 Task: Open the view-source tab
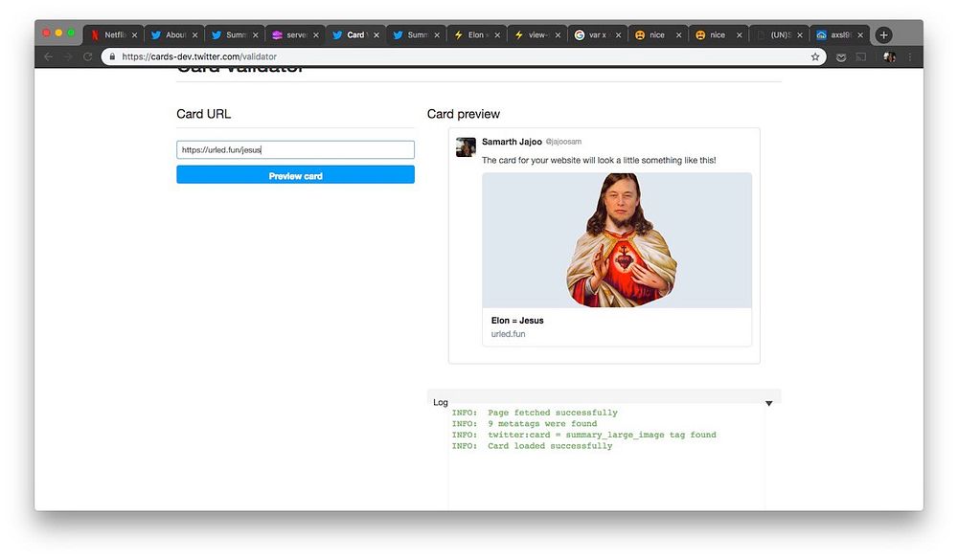point(532,34)
